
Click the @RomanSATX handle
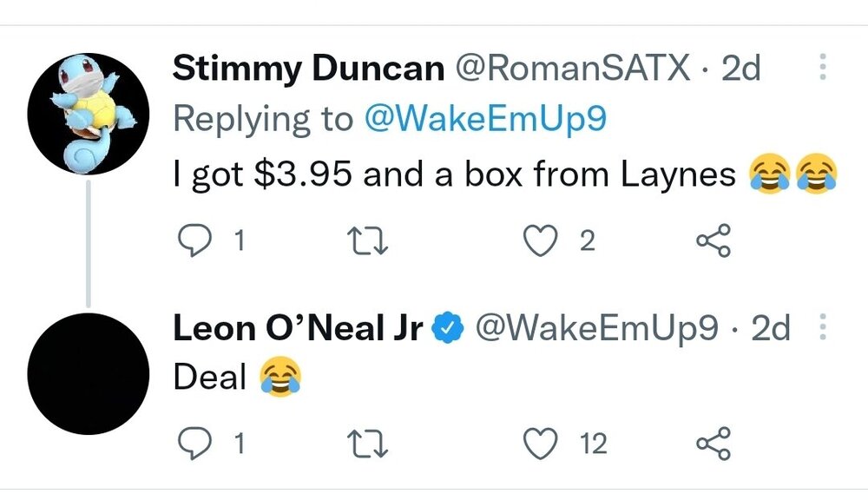[x=571, y=69]
